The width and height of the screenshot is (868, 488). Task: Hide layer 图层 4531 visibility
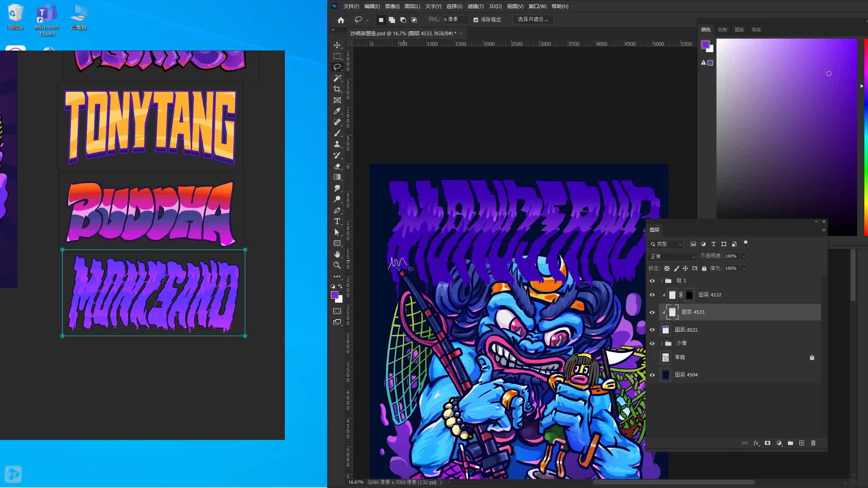pyautogui.click(x=652, y=330)
